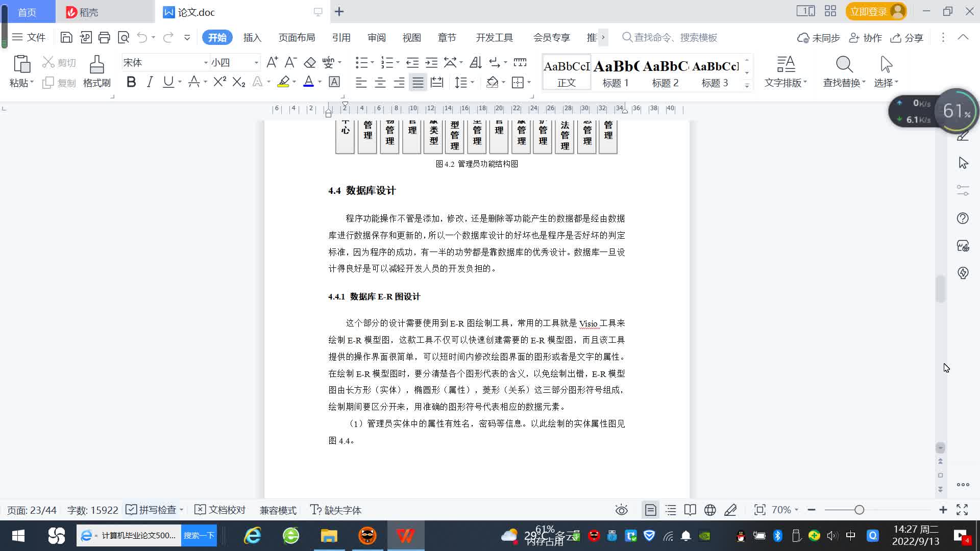Click the Print icon in quick toolbar
The height and width of the screenshot is (551, 980).
pyautogui.click(x=104, y=37)
